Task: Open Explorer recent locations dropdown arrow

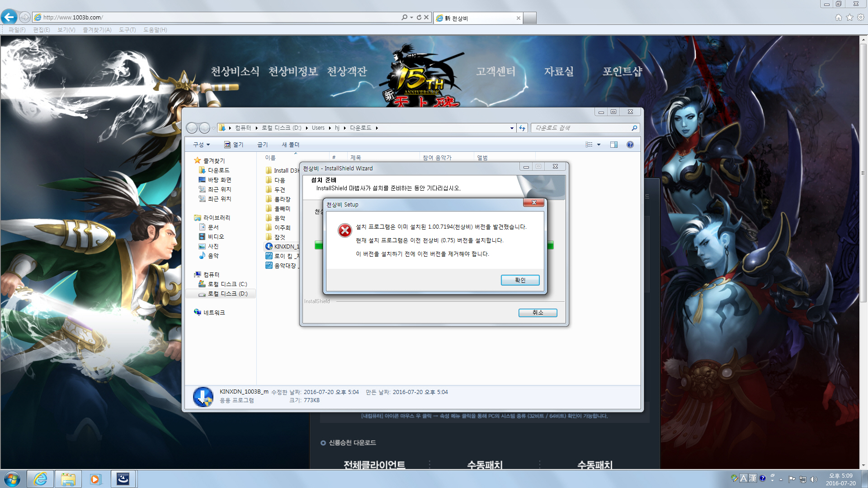Action: point(213,128)
